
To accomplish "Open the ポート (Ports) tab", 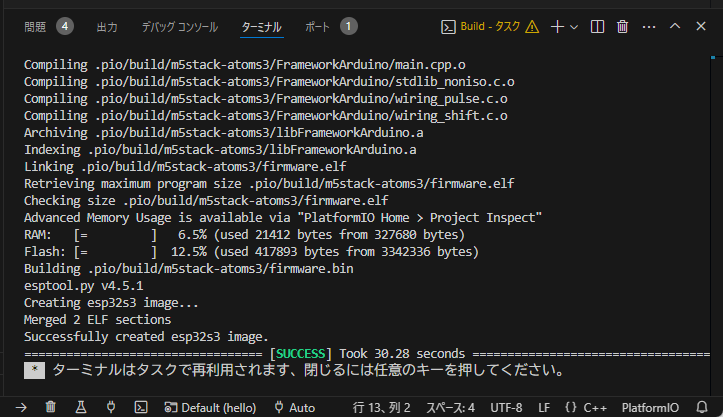I will [x=317, y=27].
